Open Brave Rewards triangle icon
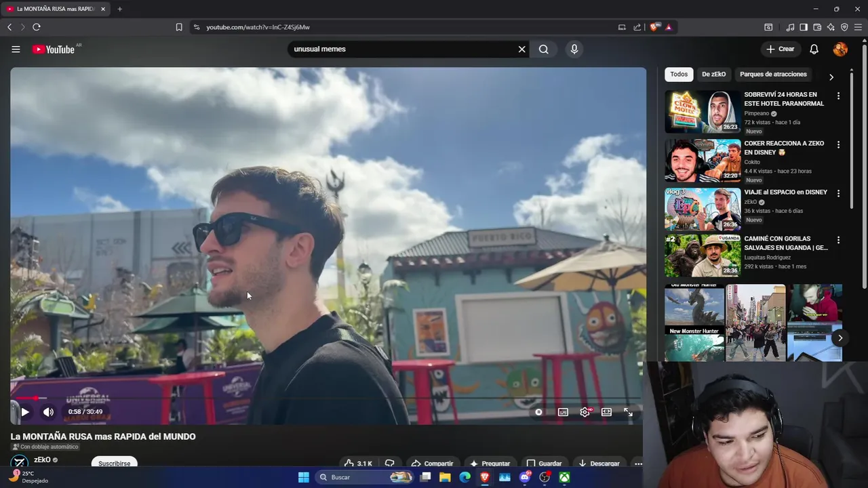 [669, 27]
